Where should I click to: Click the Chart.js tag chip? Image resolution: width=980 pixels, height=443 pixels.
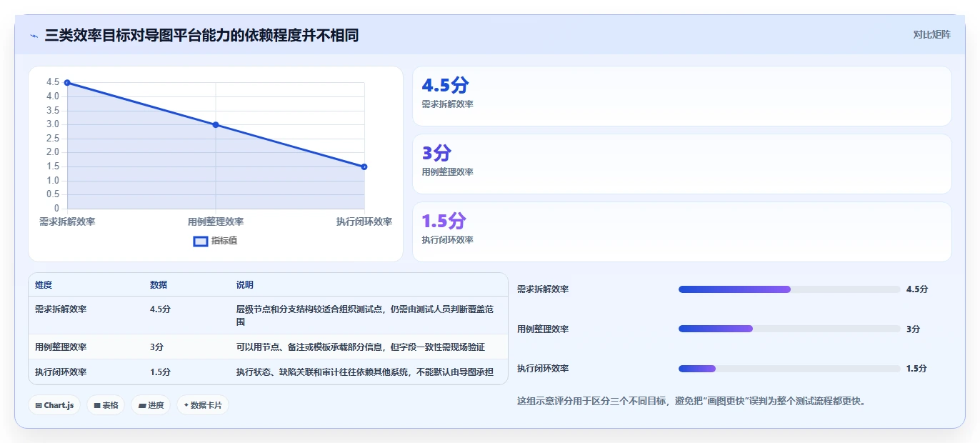[x=55, y=405]
